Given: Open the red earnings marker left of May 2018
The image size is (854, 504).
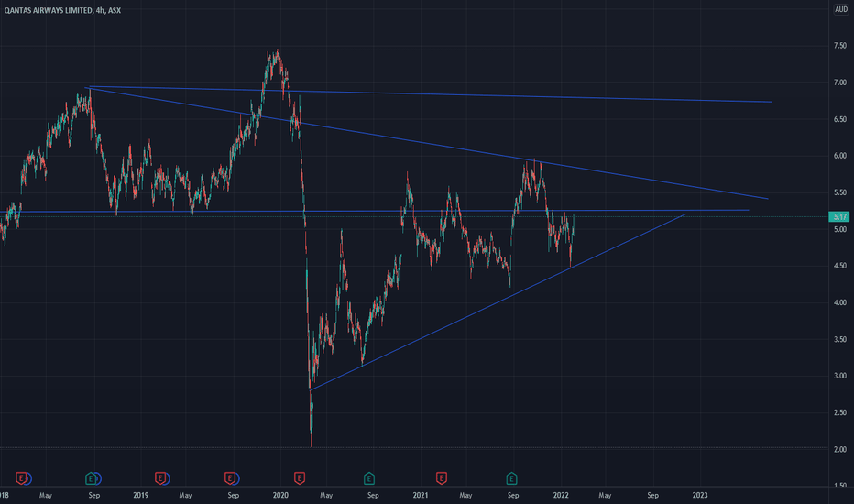Looking at the screenshot, I should click(x=21, y=478).
